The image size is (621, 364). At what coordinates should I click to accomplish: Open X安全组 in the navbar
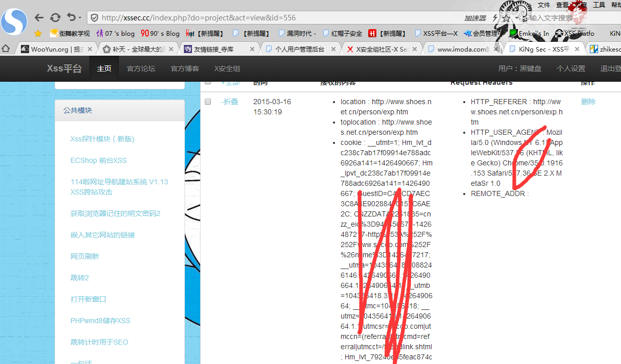coord(227,68)
